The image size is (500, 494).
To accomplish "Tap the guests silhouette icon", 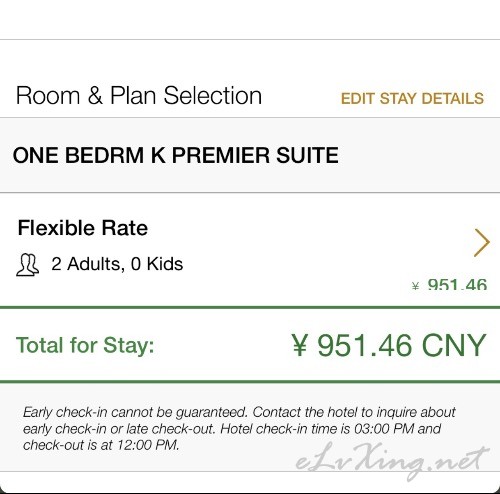I will tap(27, 265).
